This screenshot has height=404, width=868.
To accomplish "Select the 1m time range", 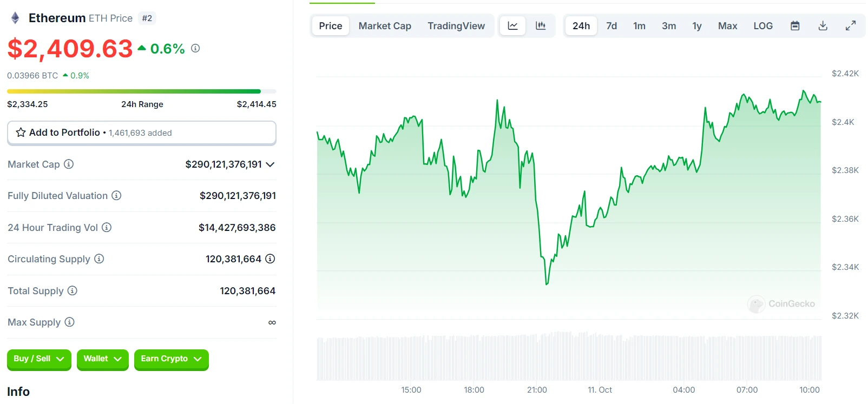I will [x=639, y=25].
